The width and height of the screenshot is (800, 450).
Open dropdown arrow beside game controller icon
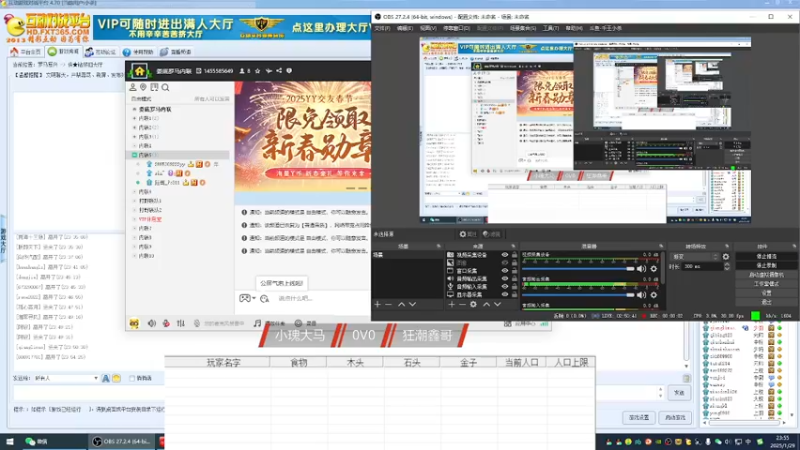[254, 298]
